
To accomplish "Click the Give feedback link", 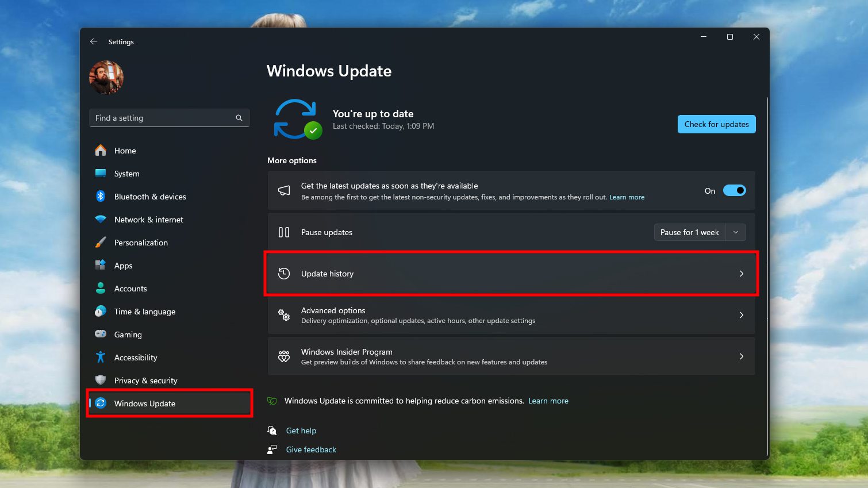I will tap(311, 449).
